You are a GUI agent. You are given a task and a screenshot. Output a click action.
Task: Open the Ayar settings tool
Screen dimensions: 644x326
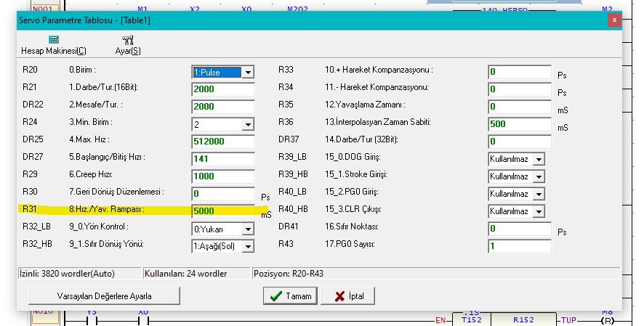coord(128,45)
